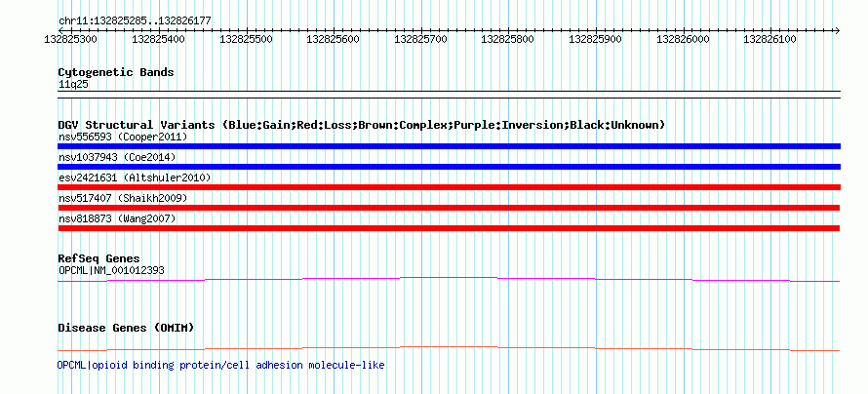Click ruler position 132825700
868x394 pixels.
(420, 39)
